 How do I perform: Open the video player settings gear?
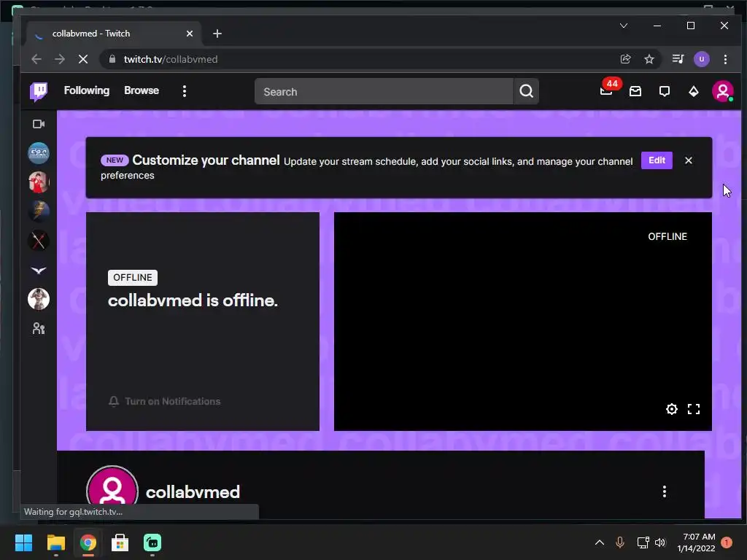pos(672,409)
